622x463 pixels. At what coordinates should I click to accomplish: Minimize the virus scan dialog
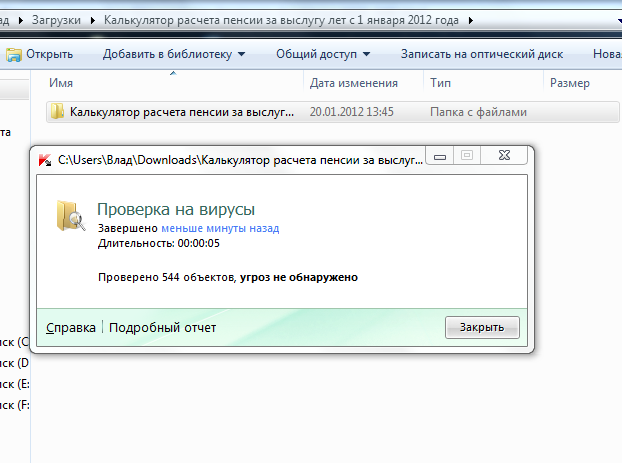pos(440,157)
